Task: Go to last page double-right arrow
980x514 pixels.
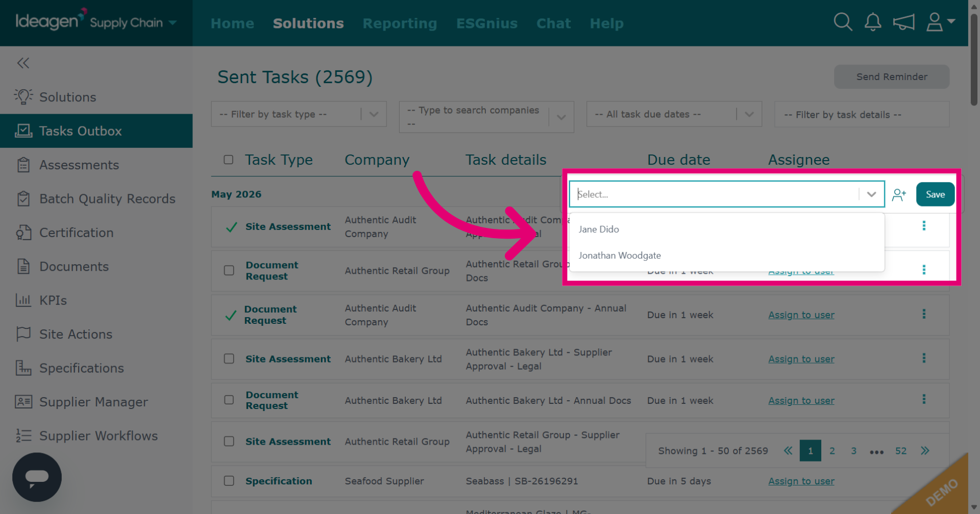Action: click(925, 451)
